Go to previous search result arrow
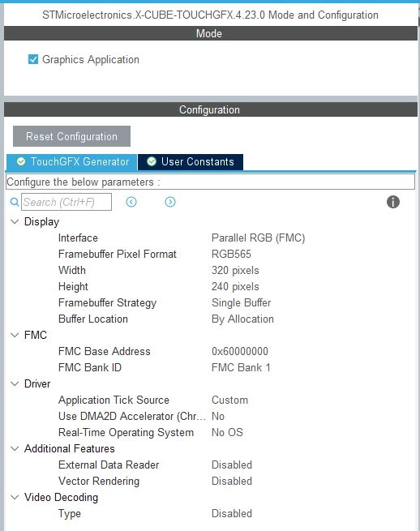Viewport: 420px width, 531px height. point(131,202)
